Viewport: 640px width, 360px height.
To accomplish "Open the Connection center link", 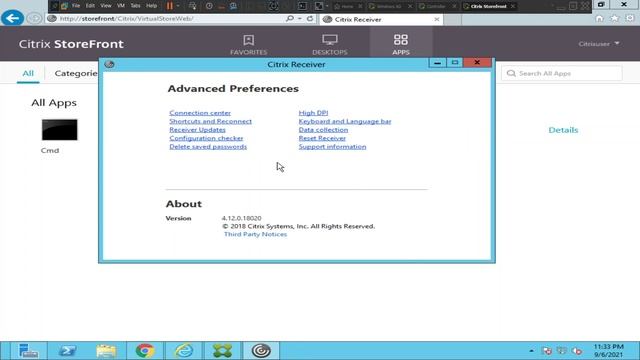I will 200,113.
